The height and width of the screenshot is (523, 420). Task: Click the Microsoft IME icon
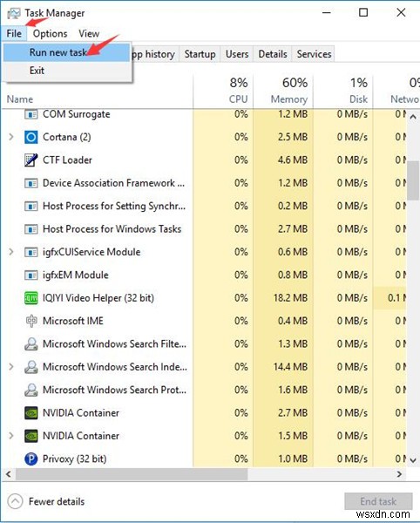pyautogui.click(x=31, y=321)
